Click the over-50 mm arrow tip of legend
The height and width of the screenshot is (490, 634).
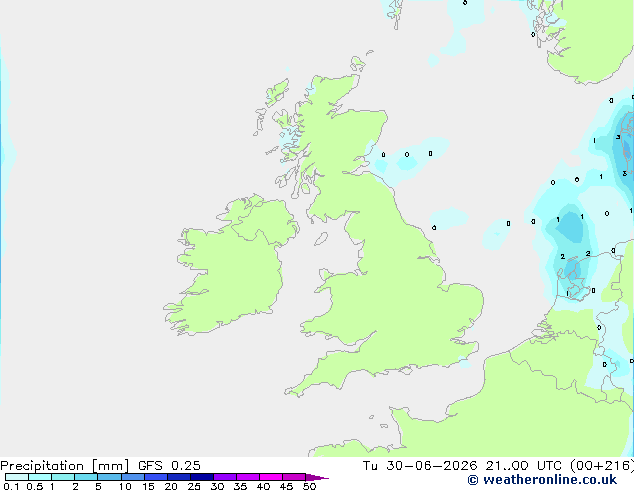point(317,477)
